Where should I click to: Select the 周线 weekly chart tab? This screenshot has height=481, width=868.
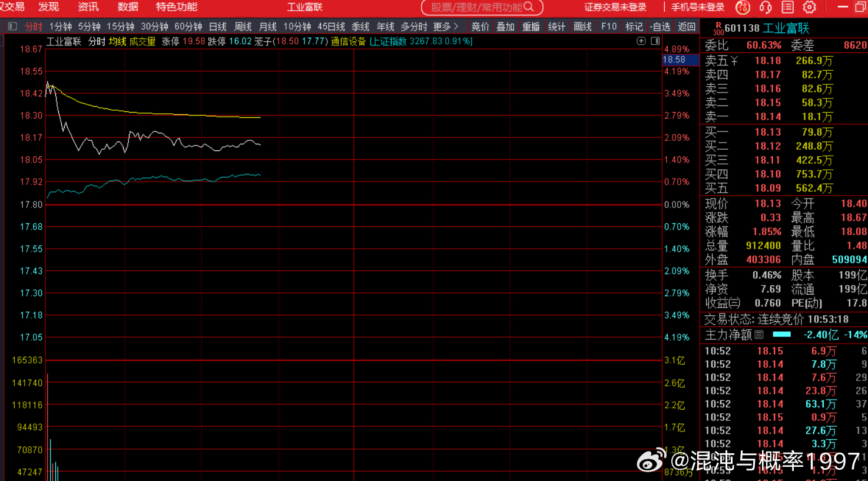point(243,27)
